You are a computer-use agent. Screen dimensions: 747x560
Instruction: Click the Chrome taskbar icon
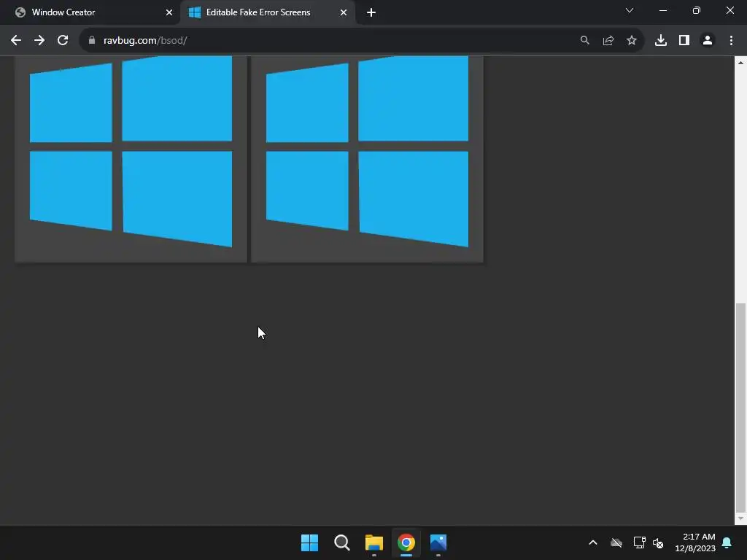coord(406,542)
